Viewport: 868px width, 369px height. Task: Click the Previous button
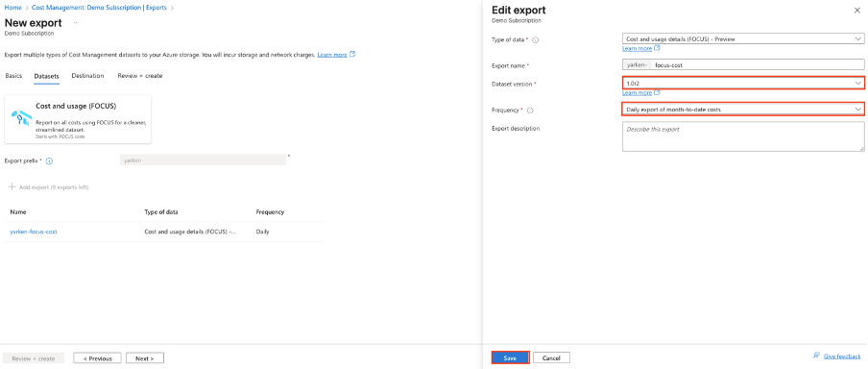tap(97, 358)
